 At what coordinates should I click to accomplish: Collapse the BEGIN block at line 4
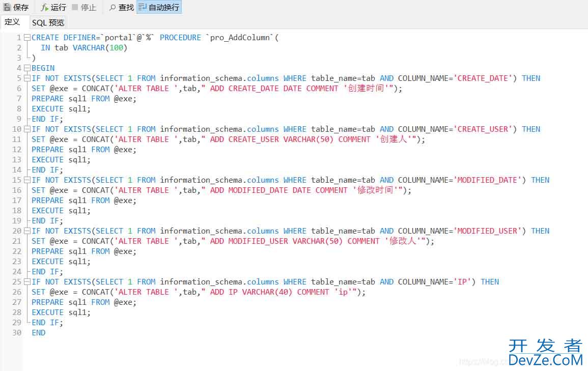(27, 68)
